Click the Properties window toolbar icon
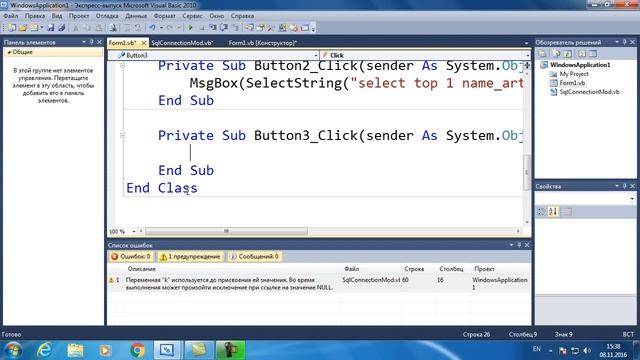This screenshot has width=640, height=360. tap(260, 28)
